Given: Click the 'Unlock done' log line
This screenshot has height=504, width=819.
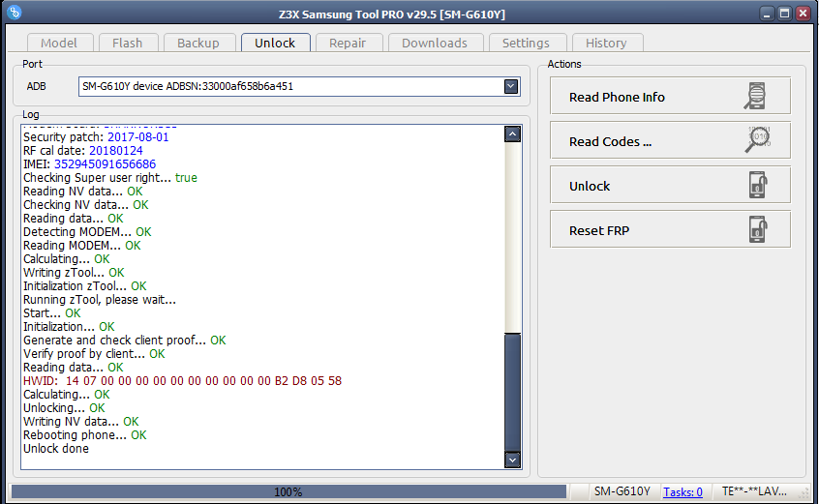Looking at the screenshot, I should point(56,449).
